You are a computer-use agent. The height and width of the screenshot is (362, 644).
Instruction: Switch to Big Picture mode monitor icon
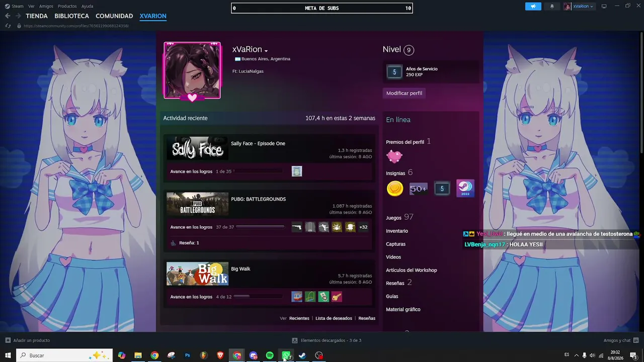(x=604, y=7)
